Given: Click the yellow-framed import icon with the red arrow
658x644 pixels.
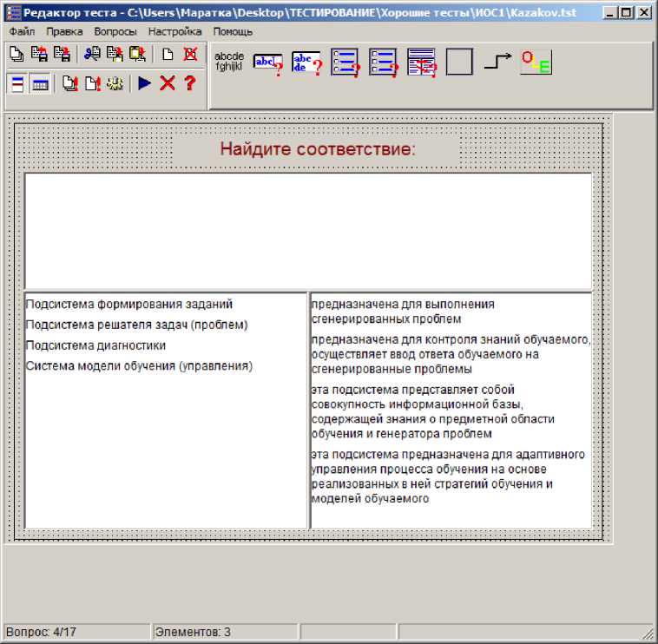Looking at the screenshot, I should [x=137, y=54].
